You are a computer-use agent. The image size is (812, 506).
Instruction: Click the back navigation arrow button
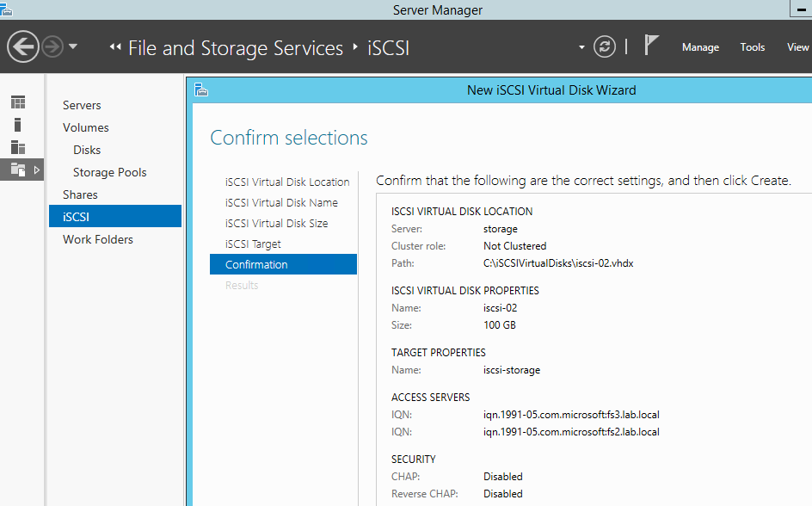coord(23,46)
